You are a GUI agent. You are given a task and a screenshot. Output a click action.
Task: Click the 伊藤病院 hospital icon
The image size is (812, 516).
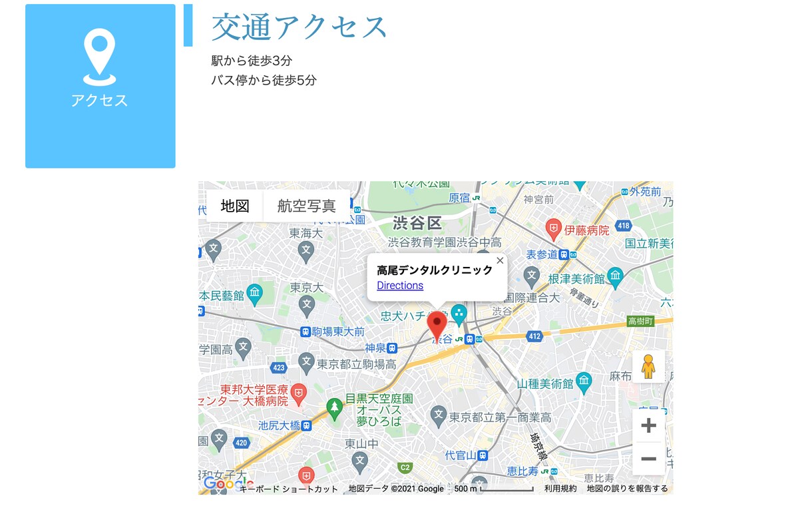click(x=553, y=230)
